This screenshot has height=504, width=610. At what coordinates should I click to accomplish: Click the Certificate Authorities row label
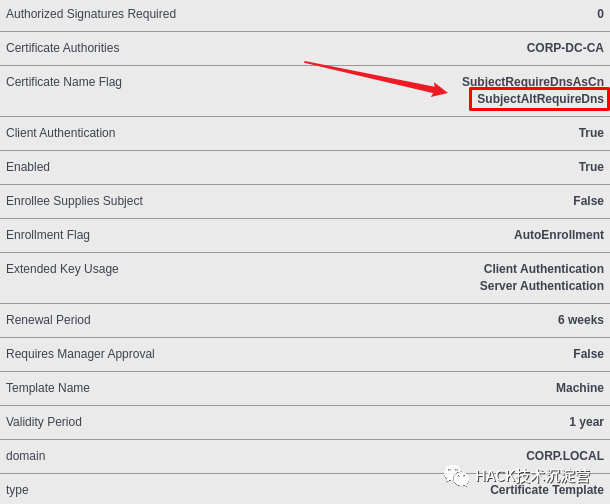[x=62, y=48]
